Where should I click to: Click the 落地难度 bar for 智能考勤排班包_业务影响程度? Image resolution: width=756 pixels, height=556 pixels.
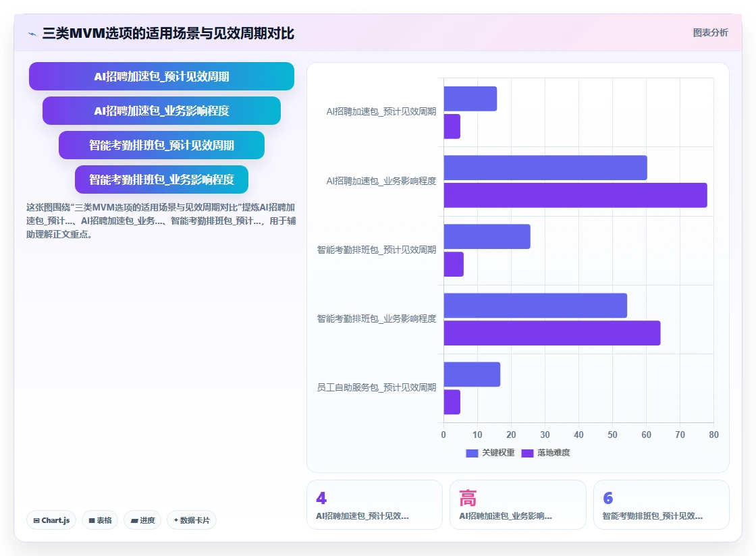[552, 333]
